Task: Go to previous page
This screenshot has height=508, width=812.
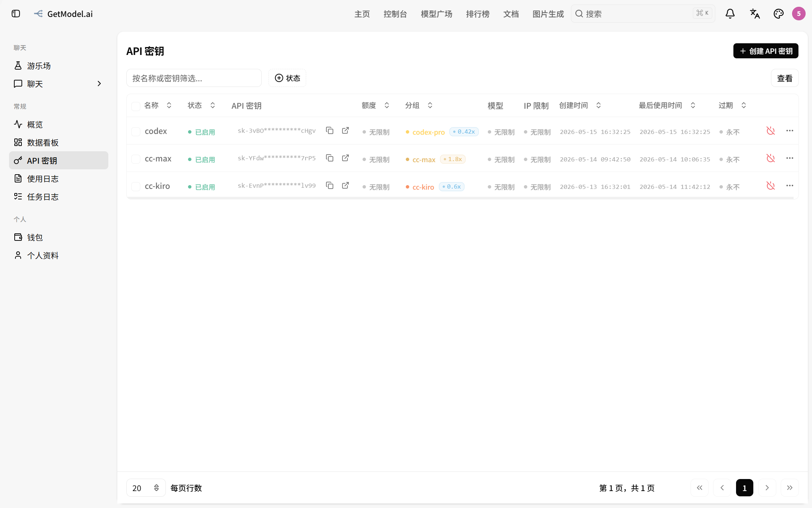Action: [722, 488]
